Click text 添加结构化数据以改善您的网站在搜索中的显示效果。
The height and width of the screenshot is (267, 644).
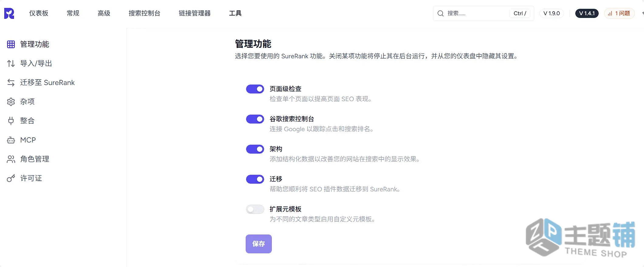click(345, 159)
